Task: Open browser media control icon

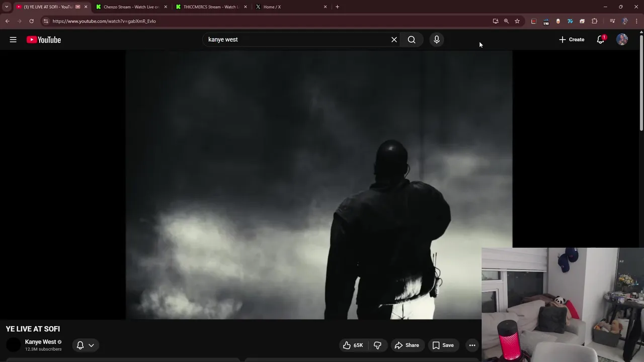Action: [612, 21]
